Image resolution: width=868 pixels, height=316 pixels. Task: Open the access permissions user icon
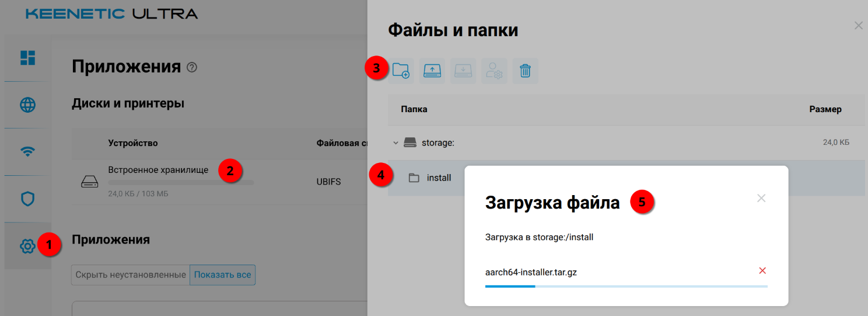(494, 71)
